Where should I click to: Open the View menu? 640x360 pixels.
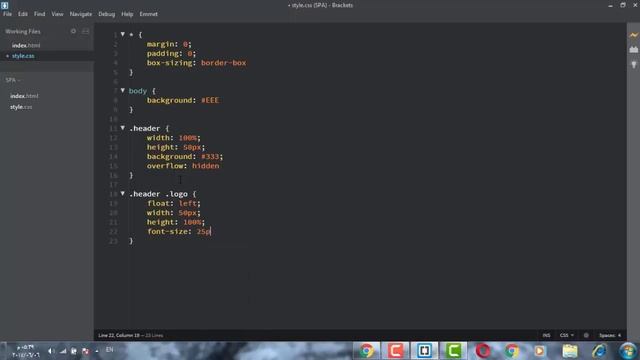pyautogui.click(x=57, y=14)
